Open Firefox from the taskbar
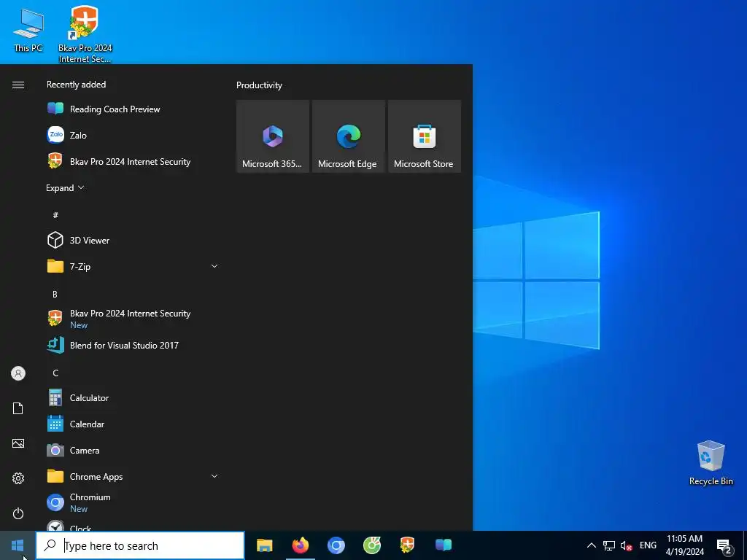 coord(300,545)
